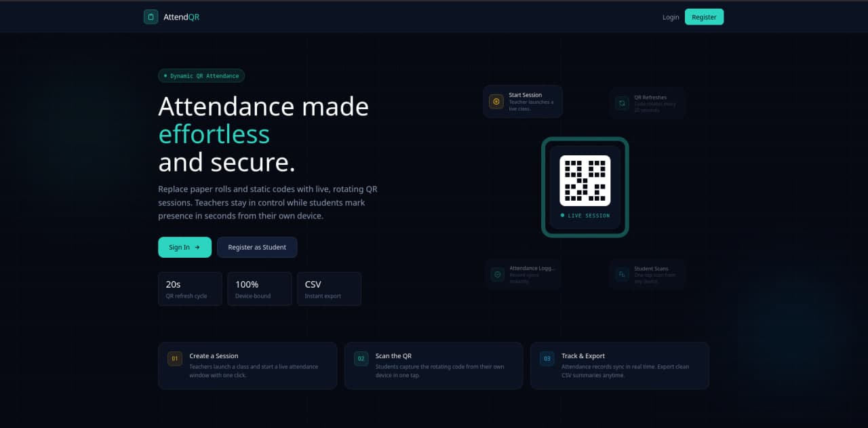This screenshot has width=868, height=428.
Task: Click the Attendance Logged checkmark icon
Action: click(x=497, y=274)
